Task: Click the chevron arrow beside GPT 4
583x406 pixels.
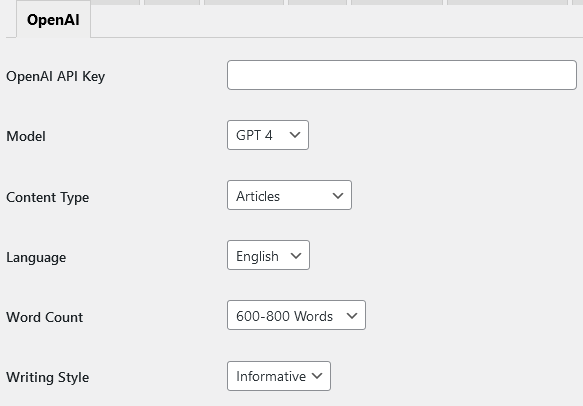Action: click(x=295, y=135)
